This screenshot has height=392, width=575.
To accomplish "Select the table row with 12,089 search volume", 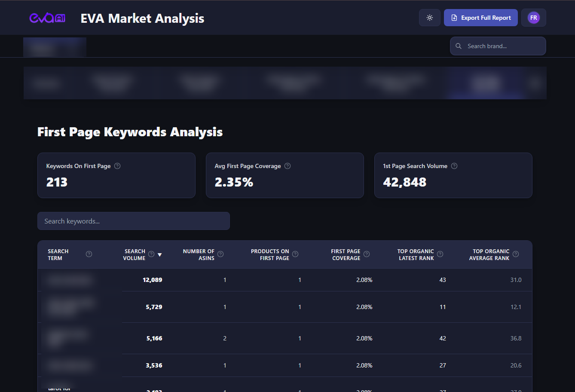I will coord(284,280).
